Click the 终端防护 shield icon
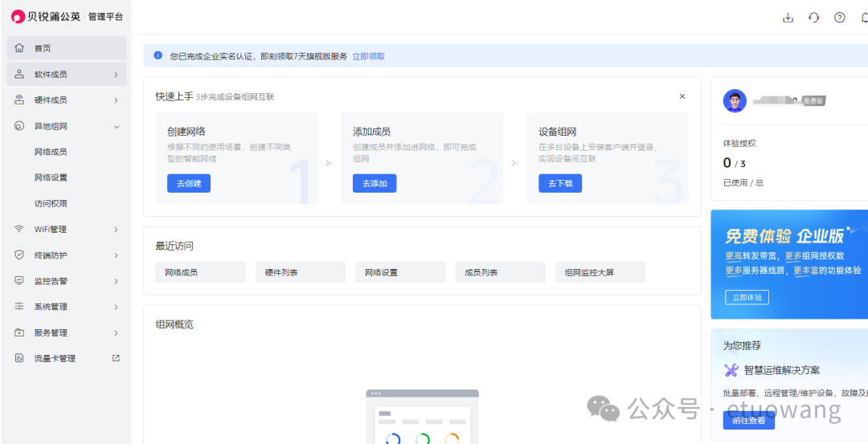The height and width of the screenshot is (444, 868). (19, 255)
